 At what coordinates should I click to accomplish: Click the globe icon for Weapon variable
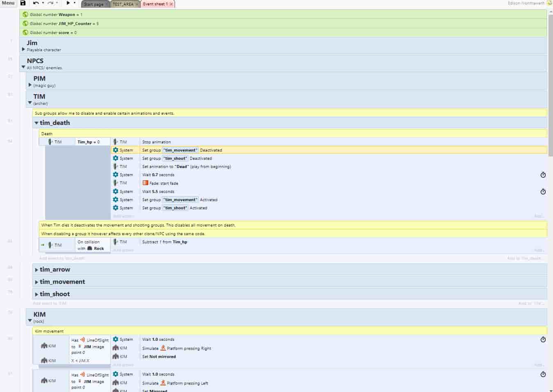tap(25, 14)
